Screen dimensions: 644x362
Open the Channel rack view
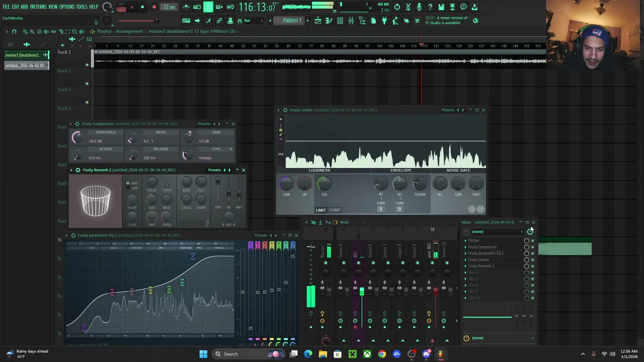pos(340,21)
